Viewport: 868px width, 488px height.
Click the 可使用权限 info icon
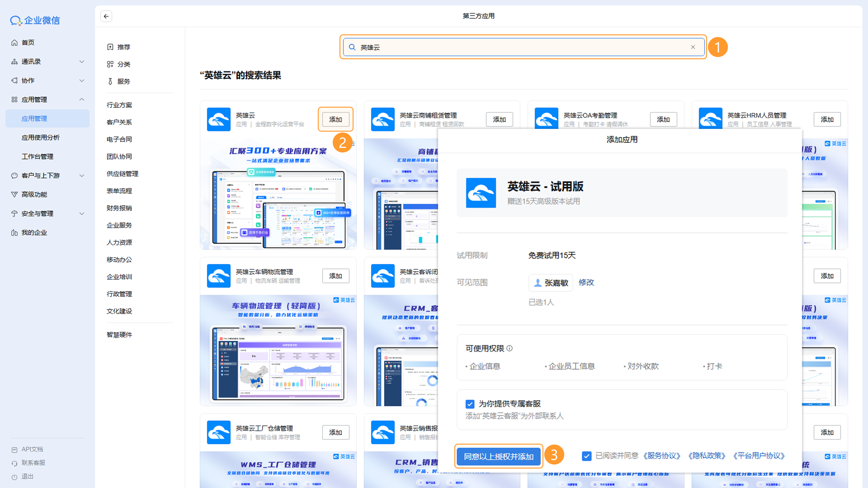tap(509, 348)
